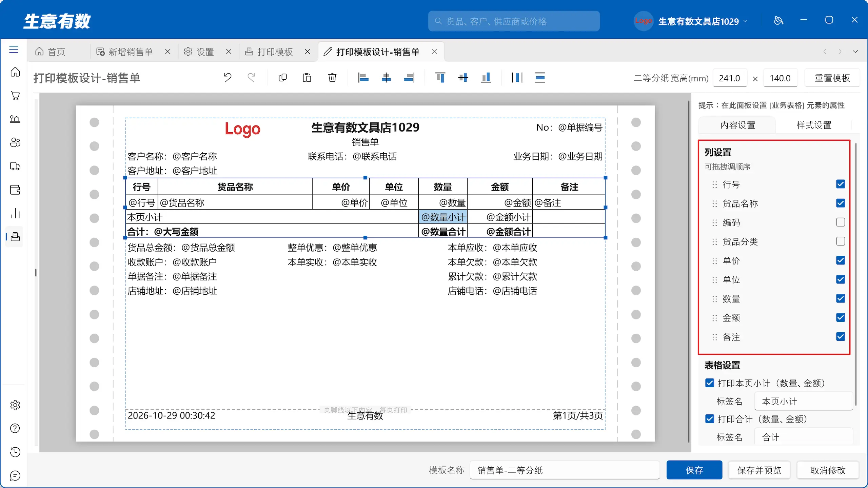The width and height of the screenshot is (868, 488).
Task: Align elements to vertical middle
Action: [463, 78]
